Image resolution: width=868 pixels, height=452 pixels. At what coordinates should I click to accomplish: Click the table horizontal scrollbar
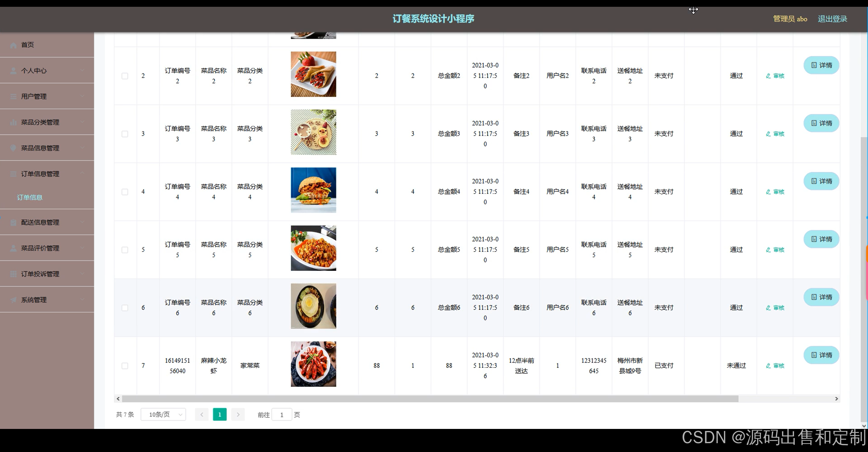[430, 399]
